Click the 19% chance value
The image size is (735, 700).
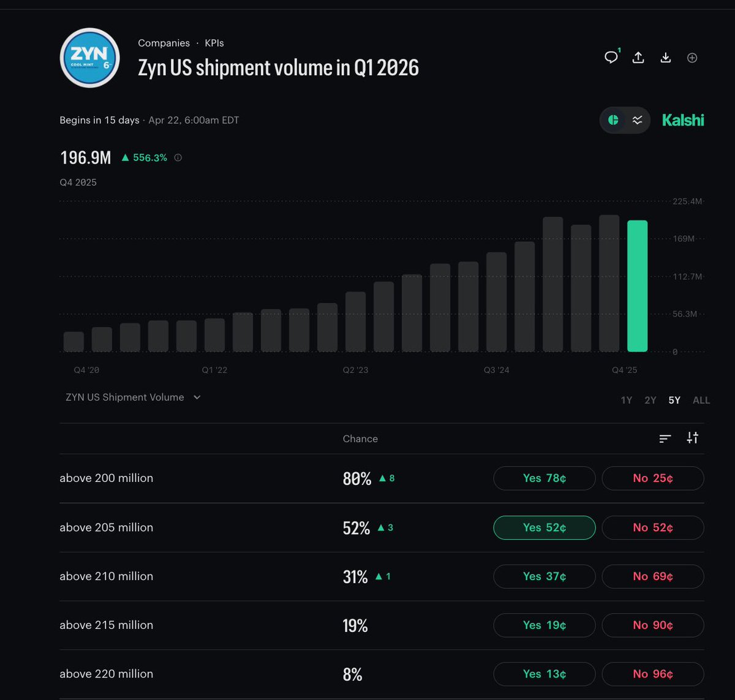355,626
